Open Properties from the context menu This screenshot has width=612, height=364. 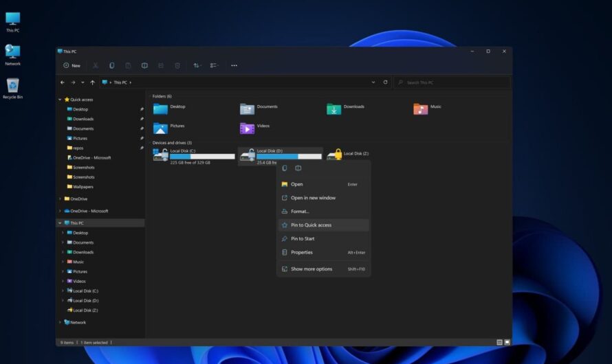[x=324, y=253]
